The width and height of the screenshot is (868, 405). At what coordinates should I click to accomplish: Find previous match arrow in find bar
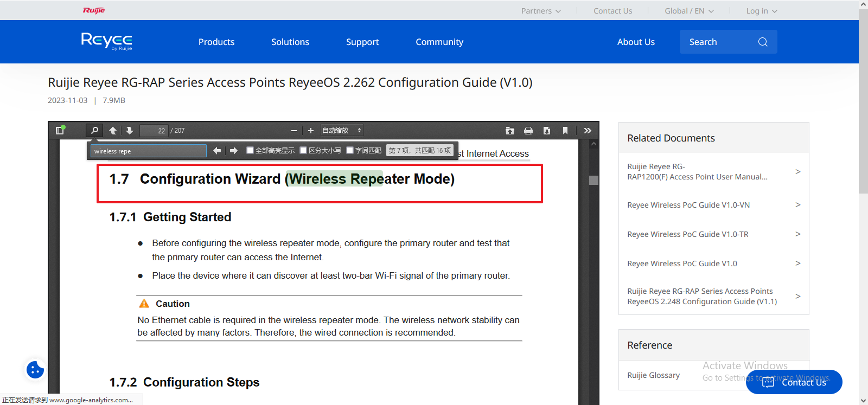(x=217, y=151)
